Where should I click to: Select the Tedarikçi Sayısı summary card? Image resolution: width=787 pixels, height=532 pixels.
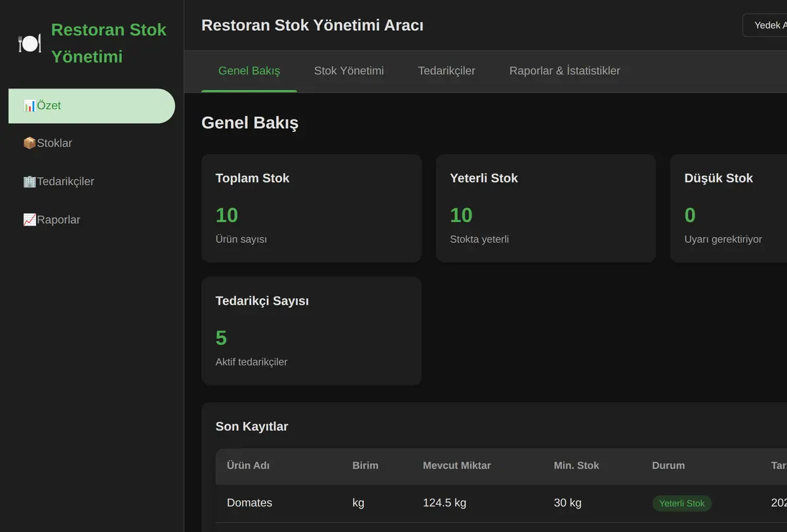coord(312,331)
